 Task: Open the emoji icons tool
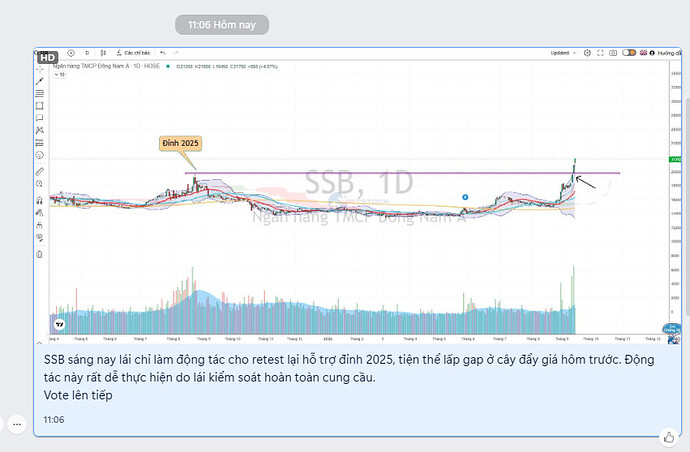(40, 155)
